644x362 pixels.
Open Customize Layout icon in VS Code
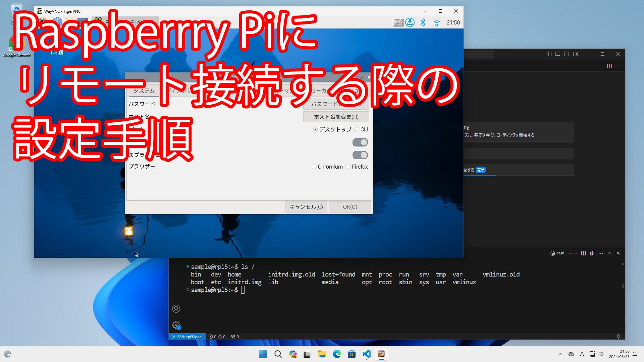pos(576,54)
